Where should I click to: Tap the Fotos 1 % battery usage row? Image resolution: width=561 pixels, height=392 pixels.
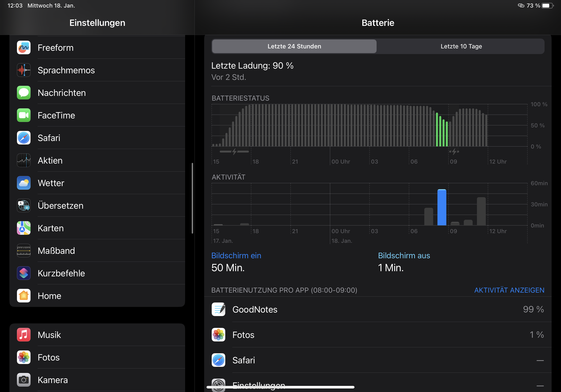coord(378,335)
